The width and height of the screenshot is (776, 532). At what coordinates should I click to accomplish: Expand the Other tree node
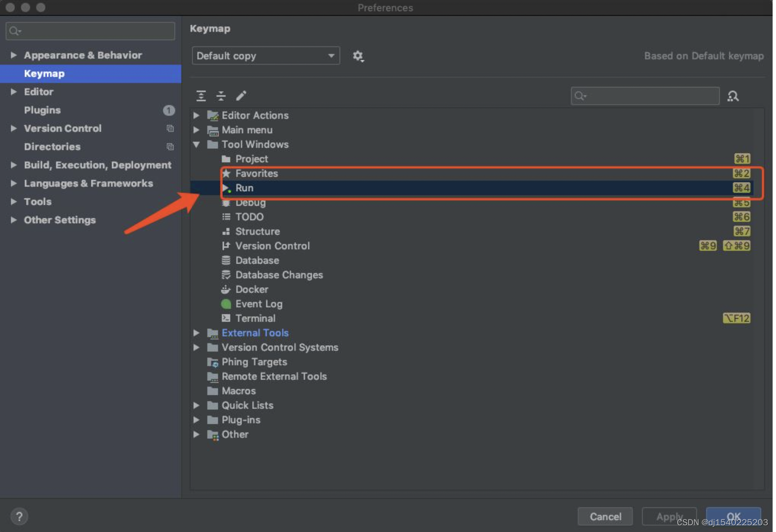click(197, 434)
